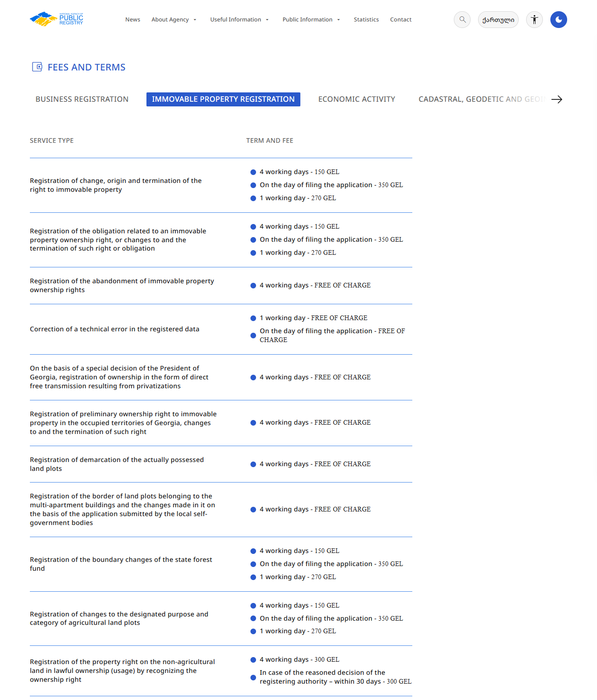Image resolution: width=597 pixels, height=700 pixels.
Task: Click the 'TERM AND FEE' column header
Action: (x=270, y=140)
